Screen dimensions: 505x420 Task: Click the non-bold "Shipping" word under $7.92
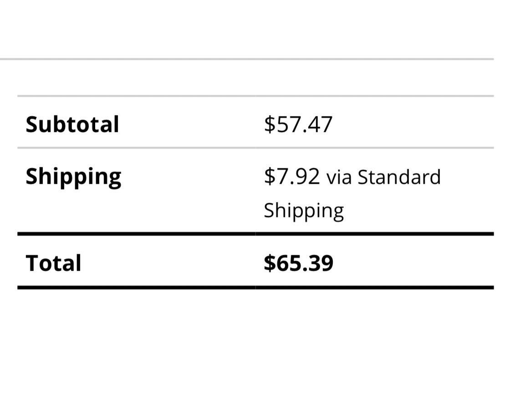(304, 212)
